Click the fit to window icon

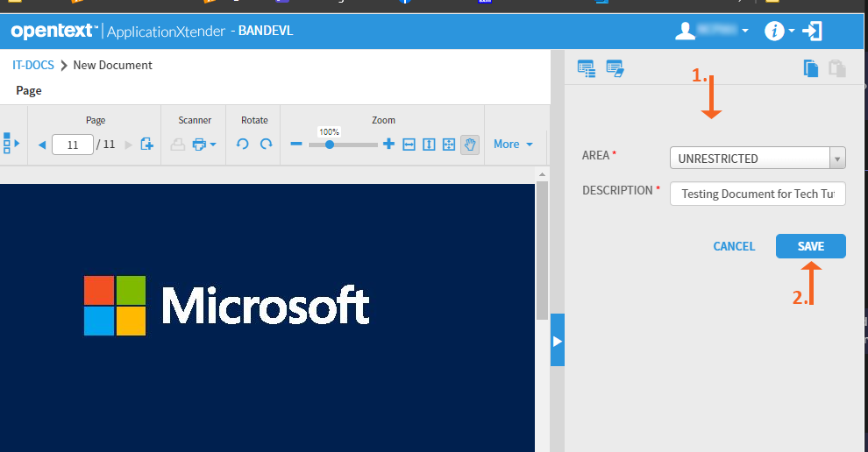click(449, 145)
